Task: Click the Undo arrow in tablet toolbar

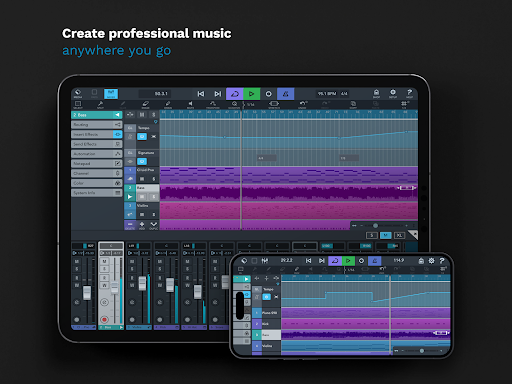Action: (302, 105)
